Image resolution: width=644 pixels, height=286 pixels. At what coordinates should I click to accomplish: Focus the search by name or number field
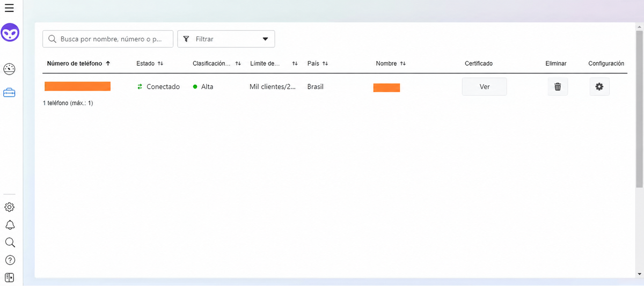[108, 39]
